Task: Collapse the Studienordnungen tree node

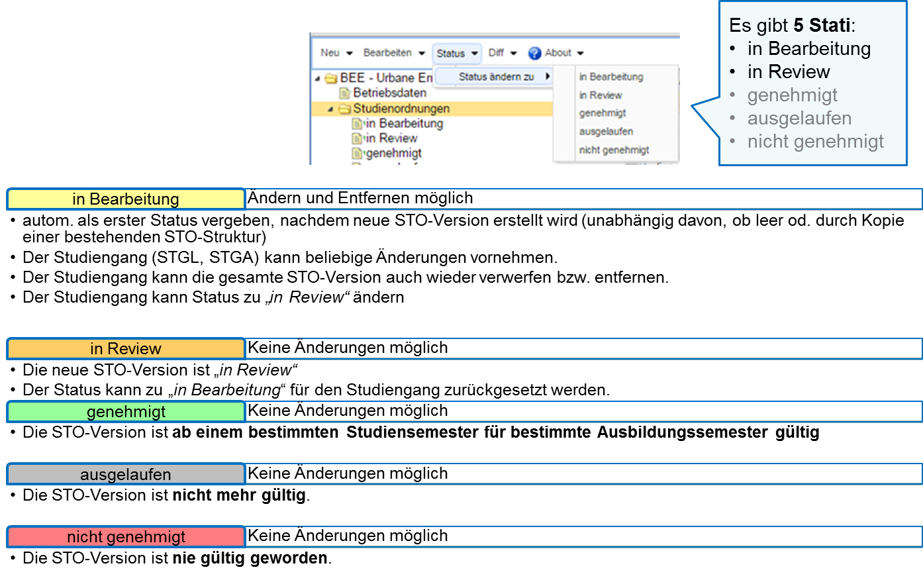Action: pos(330,109)
